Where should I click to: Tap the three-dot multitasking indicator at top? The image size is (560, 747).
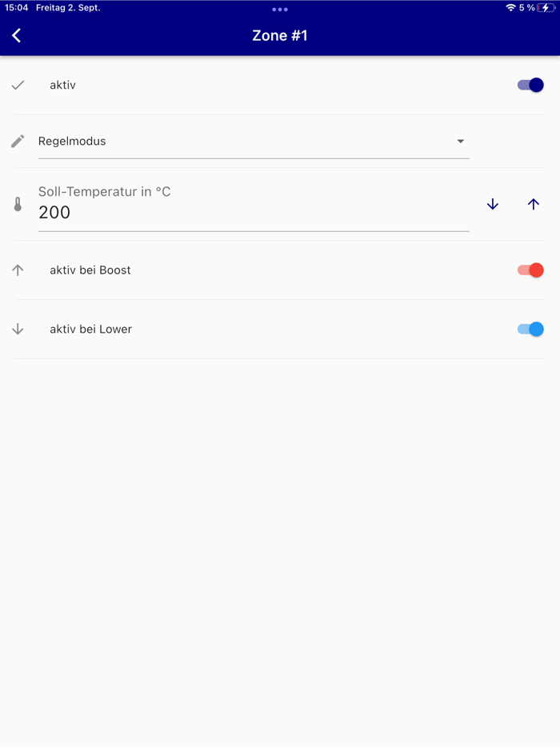tap(279, 10)
